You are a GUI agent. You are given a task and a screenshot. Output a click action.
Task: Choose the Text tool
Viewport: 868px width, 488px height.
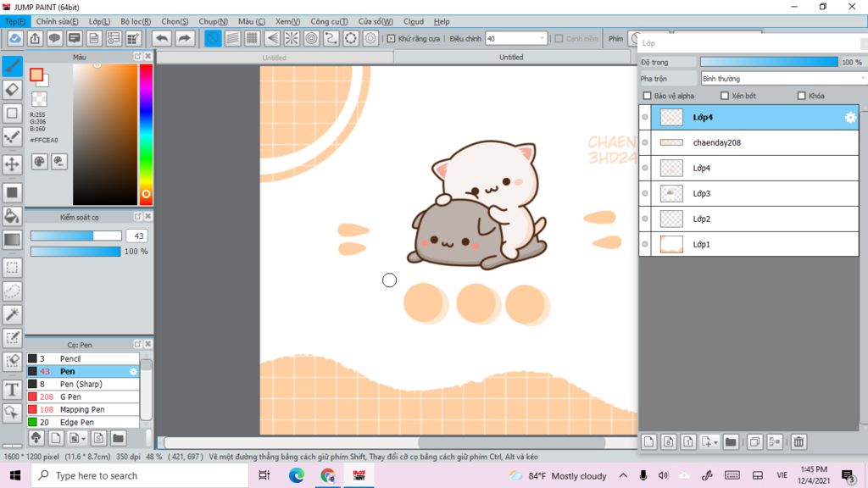point(12,390)
